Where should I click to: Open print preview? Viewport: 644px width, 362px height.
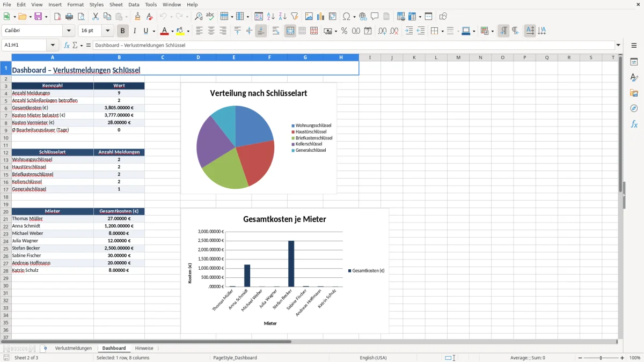[x=81, y=17]
